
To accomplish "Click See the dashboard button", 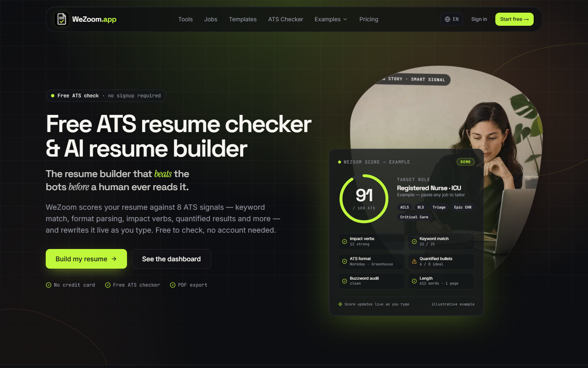I will [171, 259].
